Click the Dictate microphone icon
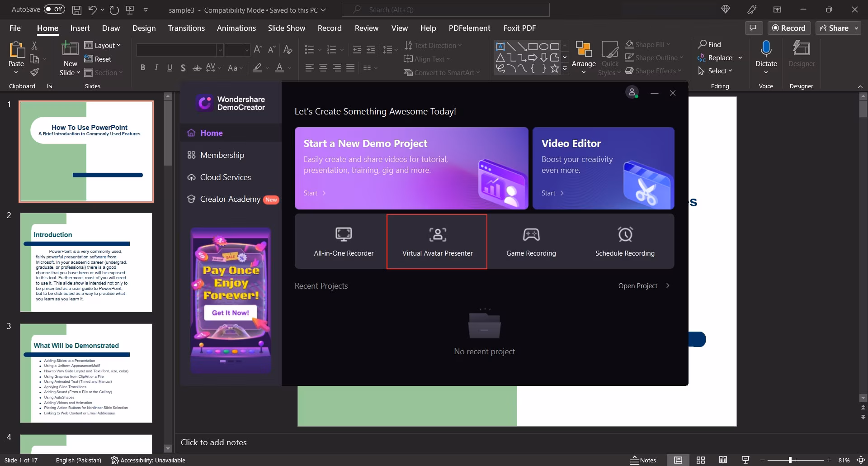868x466 pixels. tap(766, 49)
